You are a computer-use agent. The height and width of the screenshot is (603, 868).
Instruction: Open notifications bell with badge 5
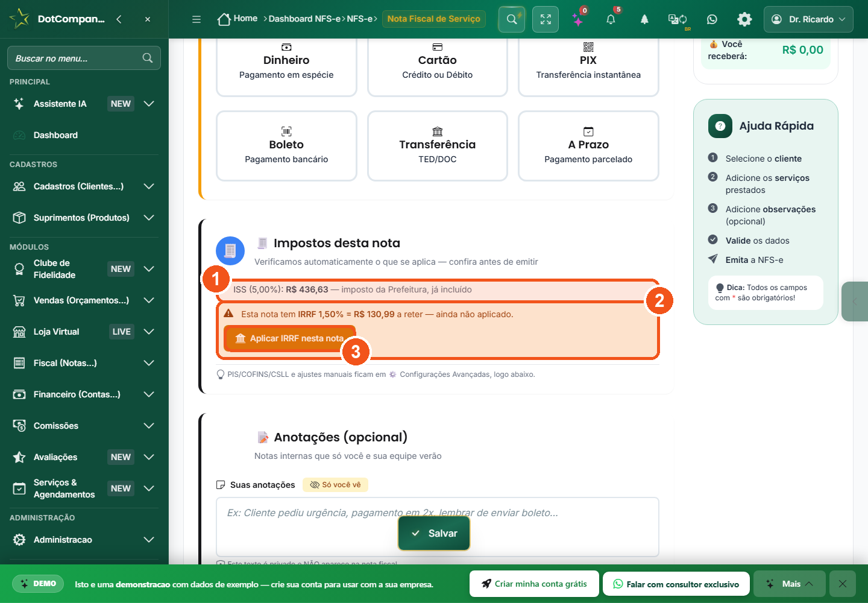611,19
